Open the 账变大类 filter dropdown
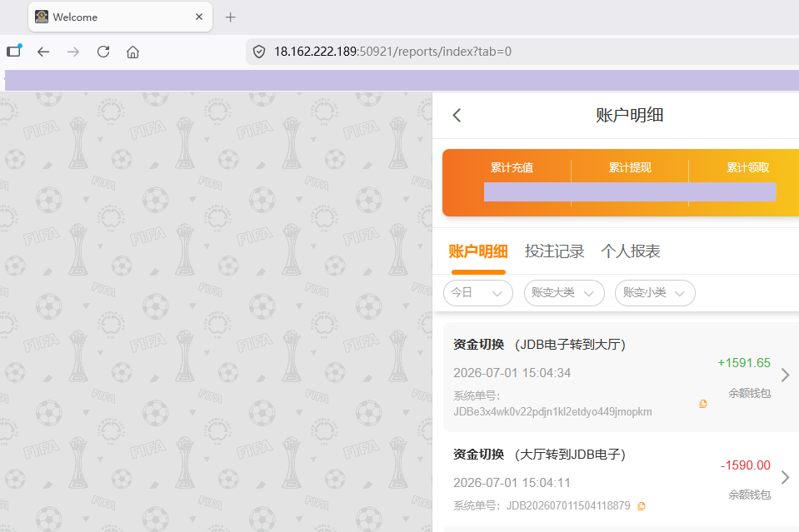This screenshot has height=532, width=799. tap(564, 293)
